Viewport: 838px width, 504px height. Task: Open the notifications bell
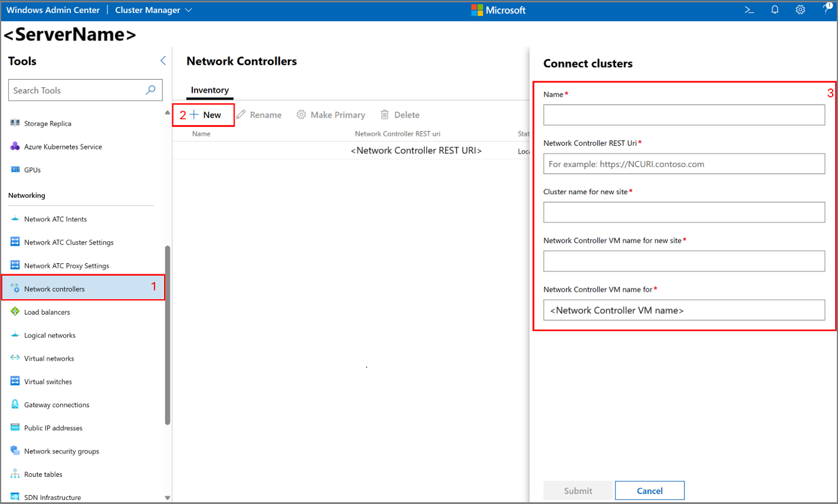coord(775,10)
